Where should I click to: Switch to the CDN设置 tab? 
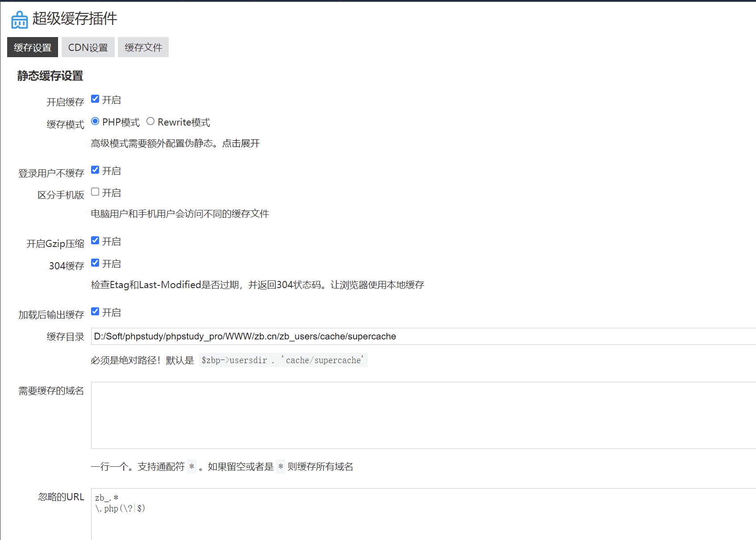pos(88,47)
